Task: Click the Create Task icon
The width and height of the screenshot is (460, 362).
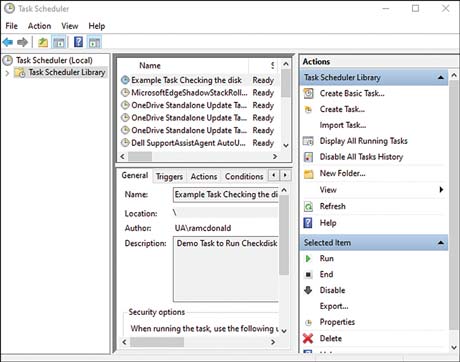Action: [x=308, y=109]
